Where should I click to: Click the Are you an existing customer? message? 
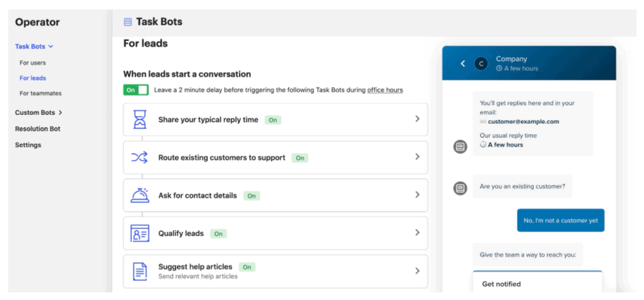[x=522, y=186]
